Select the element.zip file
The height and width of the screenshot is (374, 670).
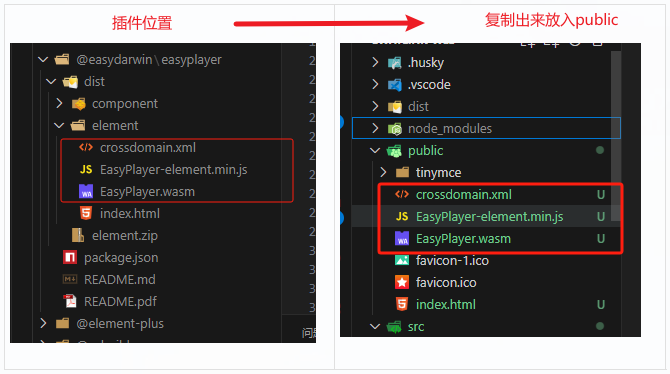coord(125,236)
